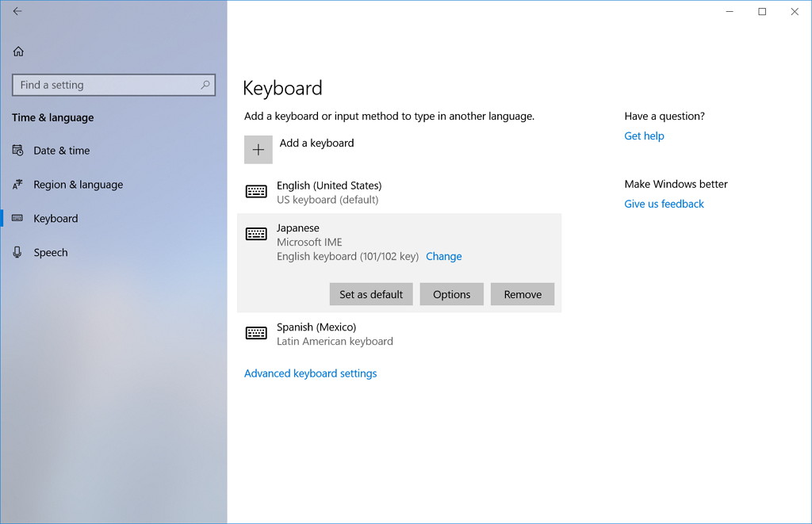Click the Time & language heading
The height and width of the screenshot is (524, 812).
coord(53,117)
